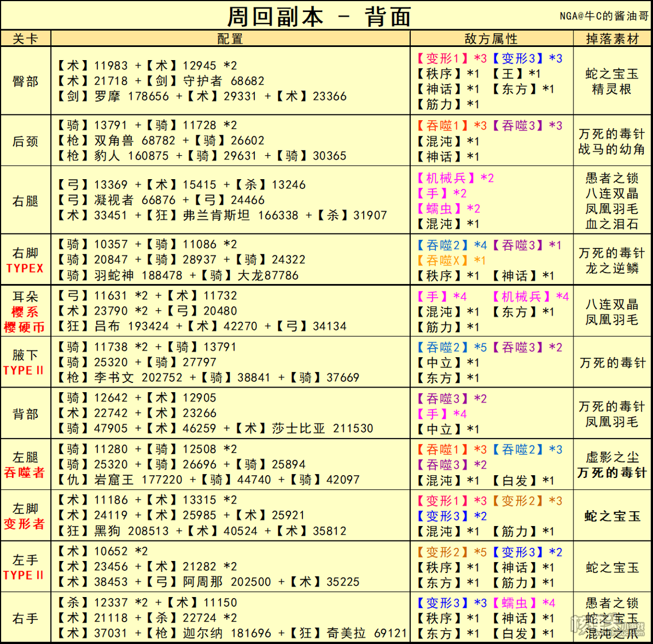Click 【术】21118 in the 右手 row
653x644 pixels.
point(91,618)
